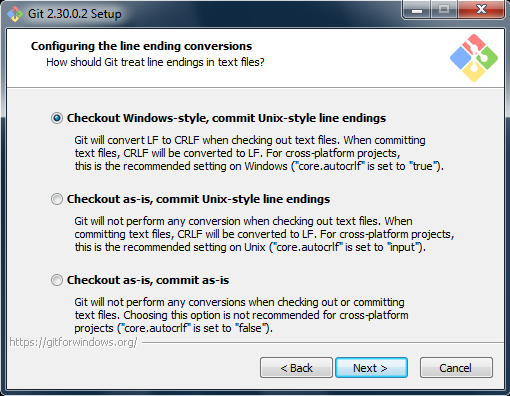Screen dimensions: 510x396
Task: Cancel the Git setup
Action: 456,368
